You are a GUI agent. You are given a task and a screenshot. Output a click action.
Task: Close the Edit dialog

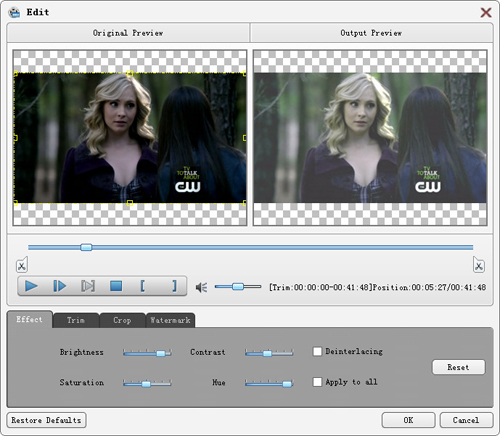click(x=486, y=13)
